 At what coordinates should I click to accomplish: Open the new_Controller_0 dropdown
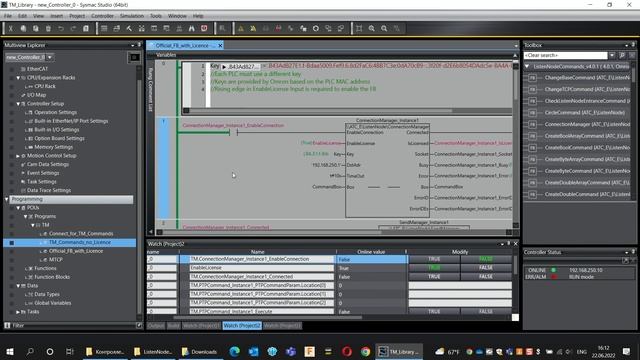[50, 58]
